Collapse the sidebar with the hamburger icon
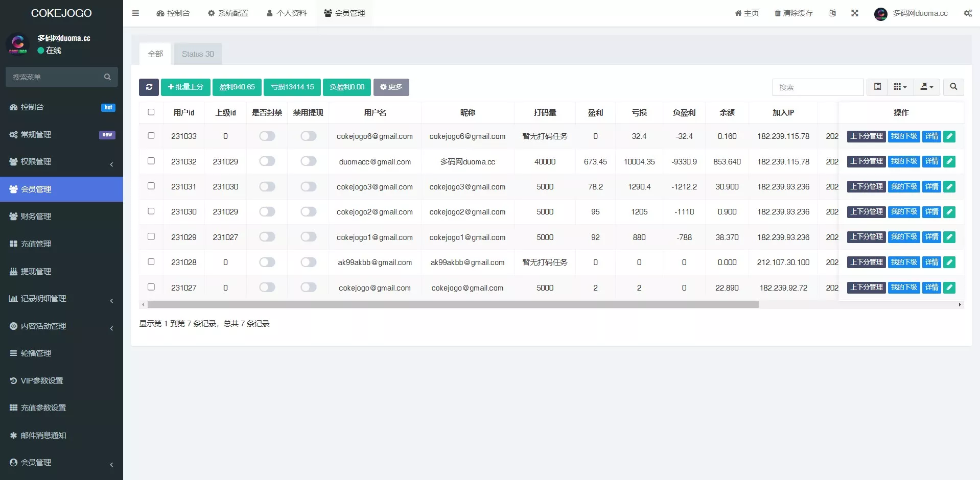Screen dimensions: 980x480 click(135, 13)
